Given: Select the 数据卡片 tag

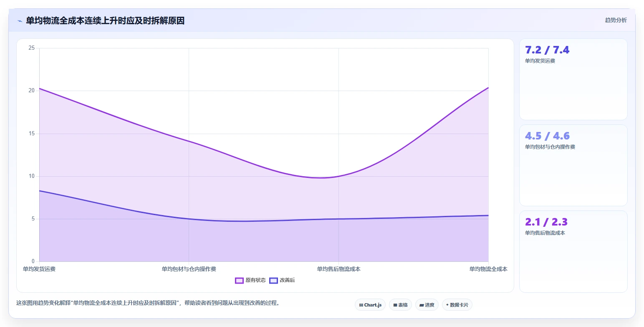Looking at the screenshot, I should 457,305.
